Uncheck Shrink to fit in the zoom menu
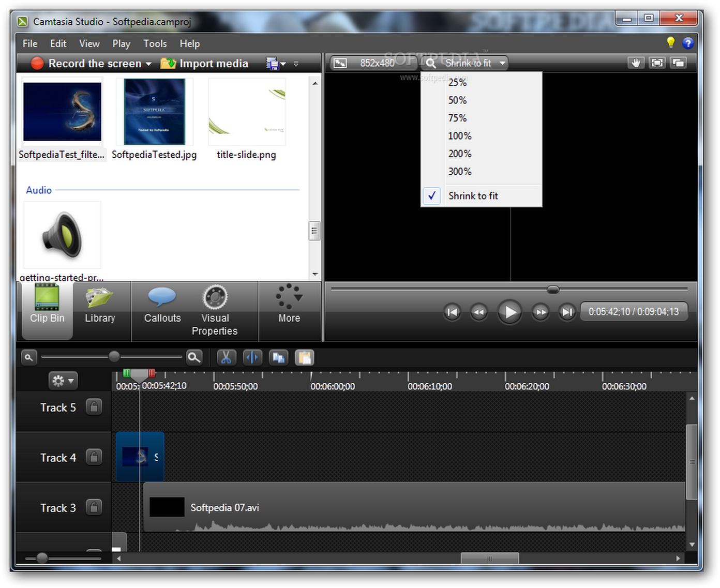The image size is (720, 588). tap(473, 195)
